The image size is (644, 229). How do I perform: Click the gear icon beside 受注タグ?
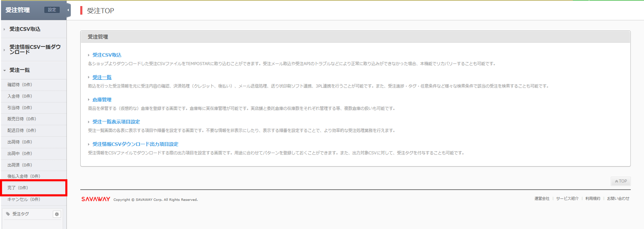point(57,214)
